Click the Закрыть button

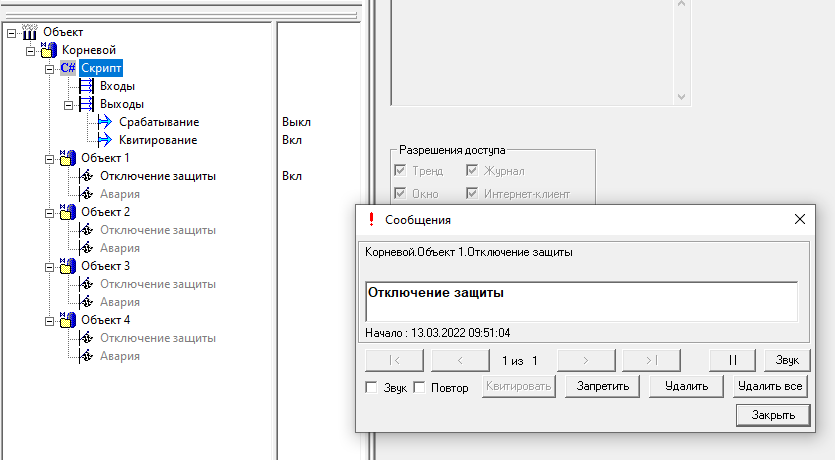click(773, 415)
